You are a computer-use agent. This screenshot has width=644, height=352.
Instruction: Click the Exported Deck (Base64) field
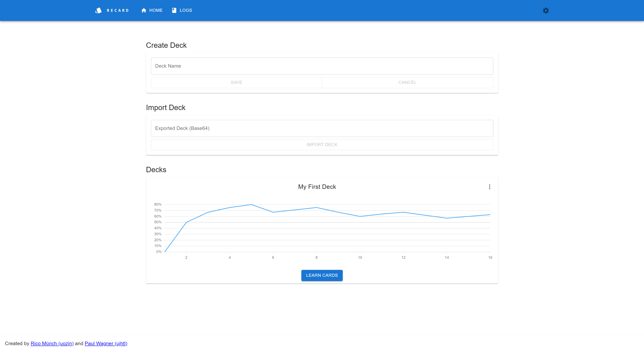(x=322, y=128)
